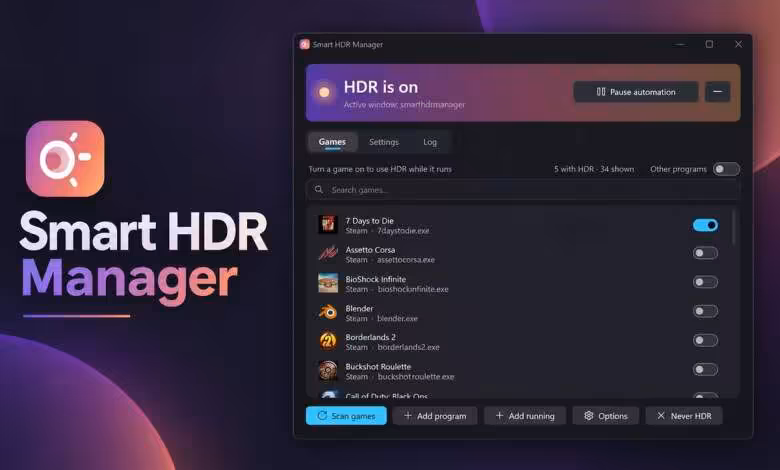
Task: Click the '5 with HDR · 34 shown' text
Action: click(x=594, y=169)
